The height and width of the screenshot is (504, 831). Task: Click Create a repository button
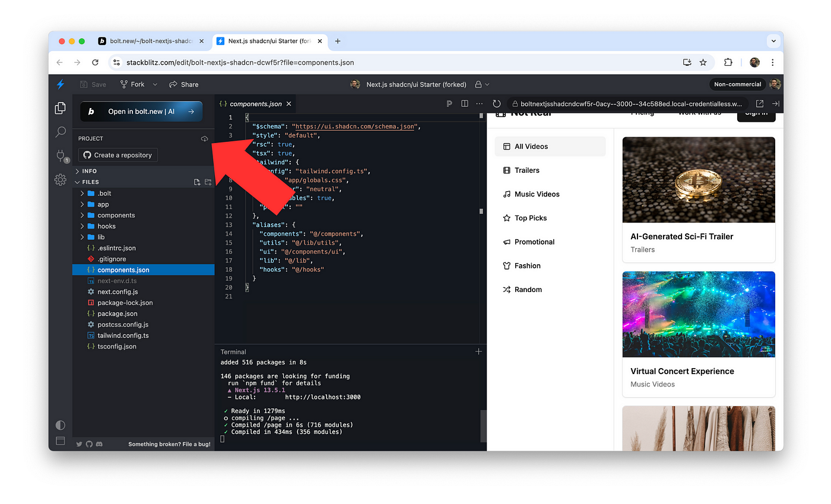pyautogui.click(x=118, y=155)
